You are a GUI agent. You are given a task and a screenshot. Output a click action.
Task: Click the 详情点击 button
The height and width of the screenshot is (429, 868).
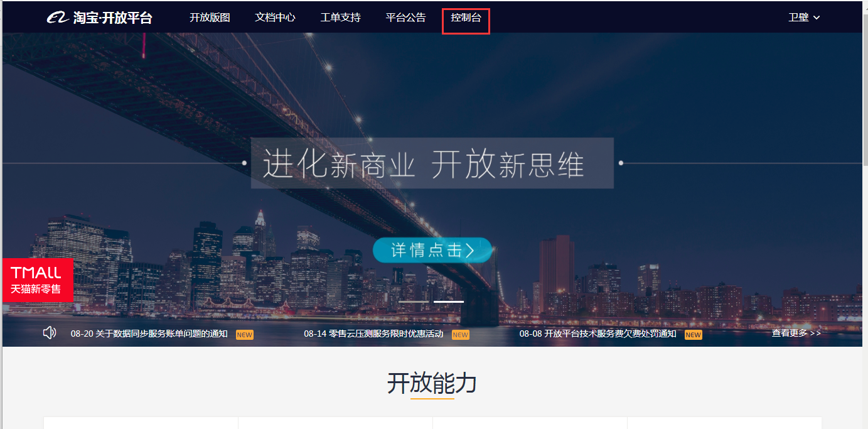click(432, 251)
